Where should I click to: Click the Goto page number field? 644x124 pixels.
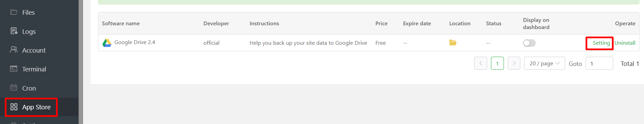(x=599, y=64)
